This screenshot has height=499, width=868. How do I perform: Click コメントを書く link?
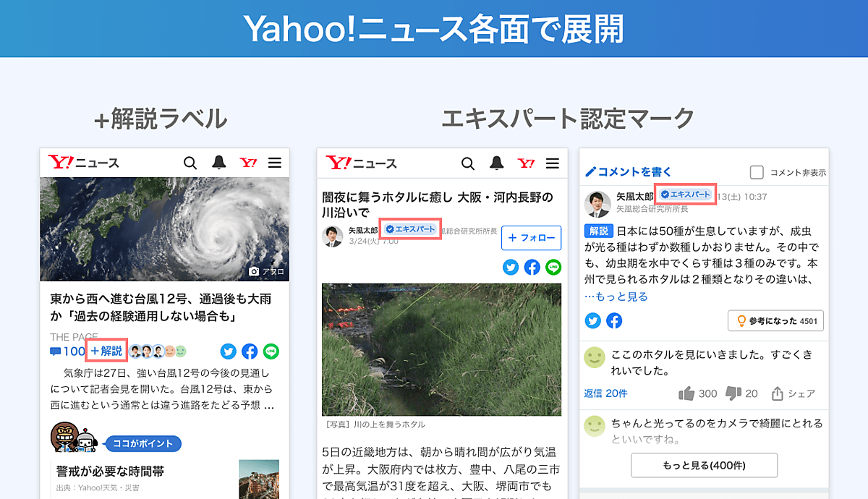pos(629,171)
